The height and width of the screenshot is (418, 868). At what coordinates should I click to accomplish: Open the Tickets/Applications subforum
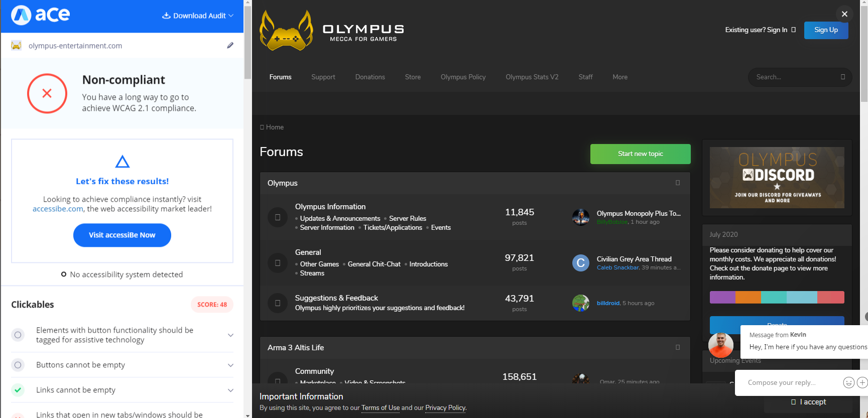coord(393,227)
